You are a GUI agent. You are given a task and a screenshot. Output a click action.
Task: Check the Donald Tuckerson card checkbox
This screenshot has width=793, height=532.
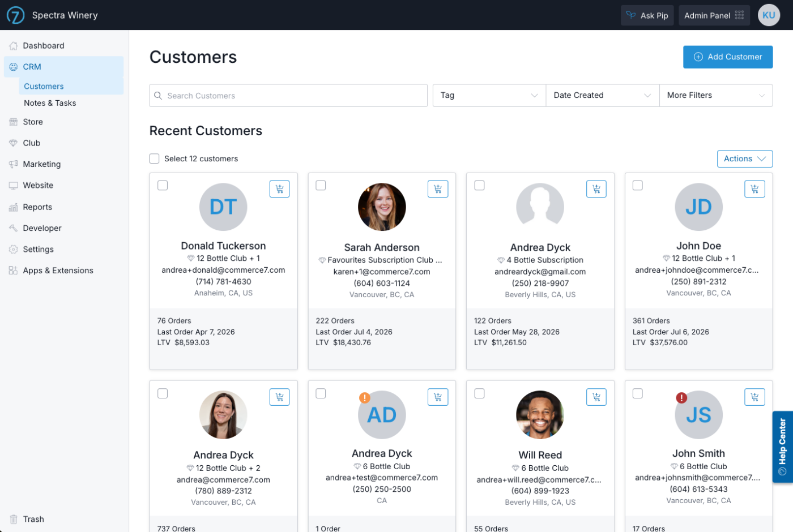[x=163, y=186]
